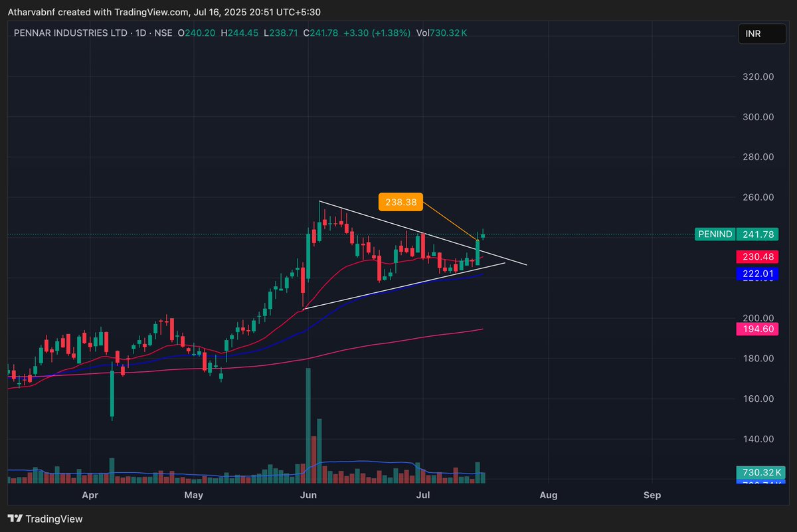Click the Apr label on the time axis
797x532 pixels.
(90, 495)
